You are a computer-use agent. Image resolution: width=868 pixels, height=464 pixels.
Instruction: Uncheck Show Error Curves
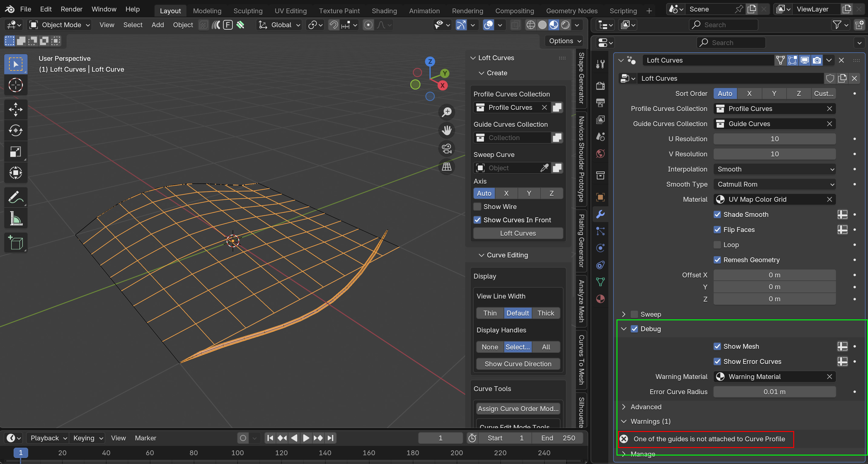[x=717, y=361]
